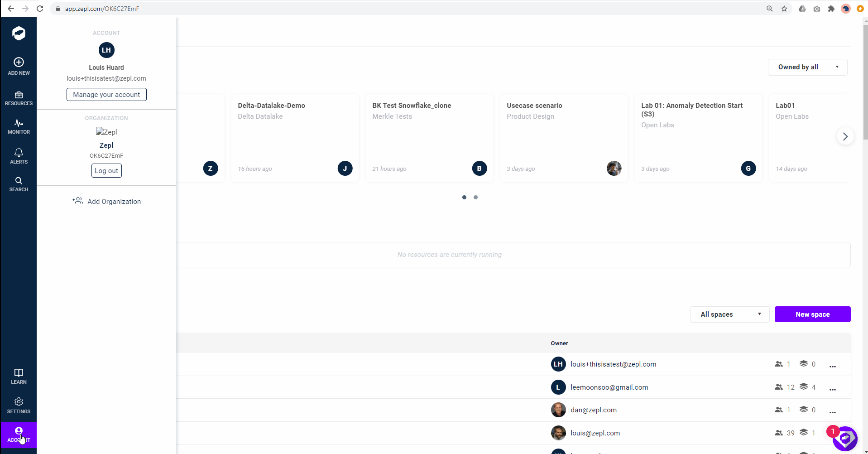The width and height of the screenshot is (868, 454).
Task: Toggle the Account panel
Action: tap(19, 435)
